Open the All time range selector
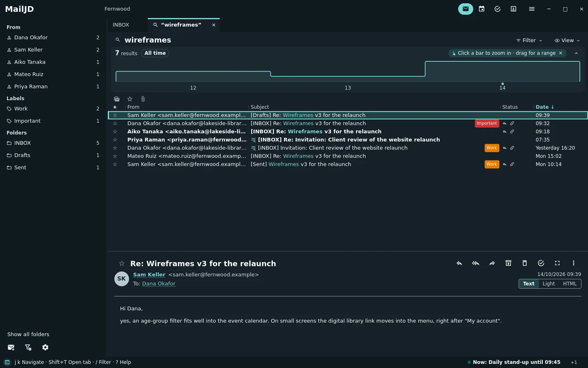 (155, 53)
